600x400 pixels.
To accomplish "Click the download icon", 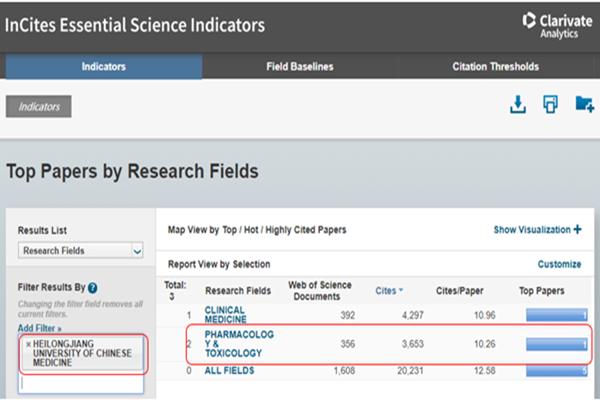I will pyautogui.click(x=518, y=105).
